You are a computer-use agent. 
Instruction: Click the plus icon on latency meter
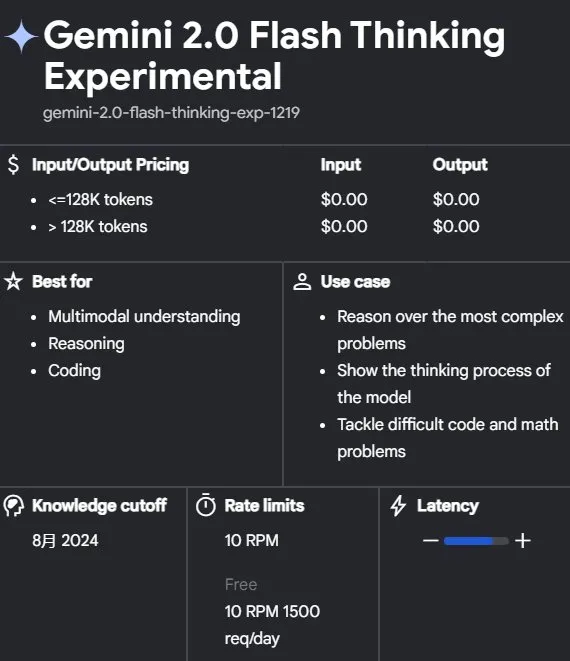coord(523,540)
